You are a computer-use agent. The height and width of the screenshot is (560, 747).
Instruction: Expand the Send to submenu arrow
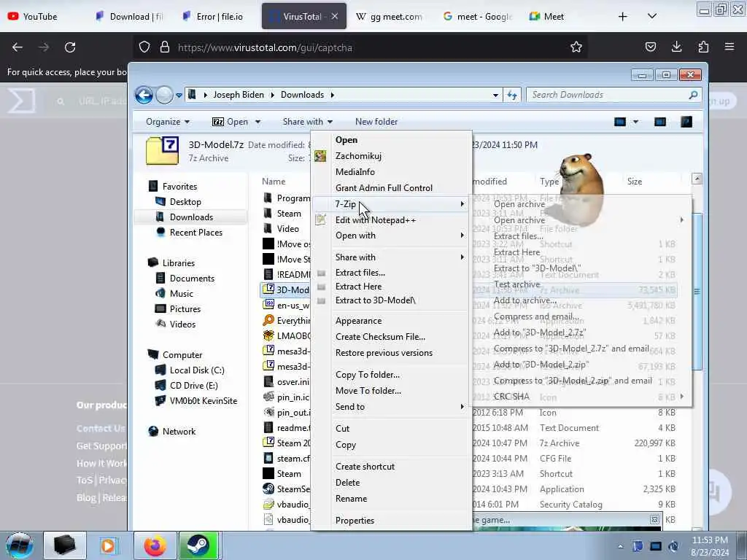click(462, 407)
